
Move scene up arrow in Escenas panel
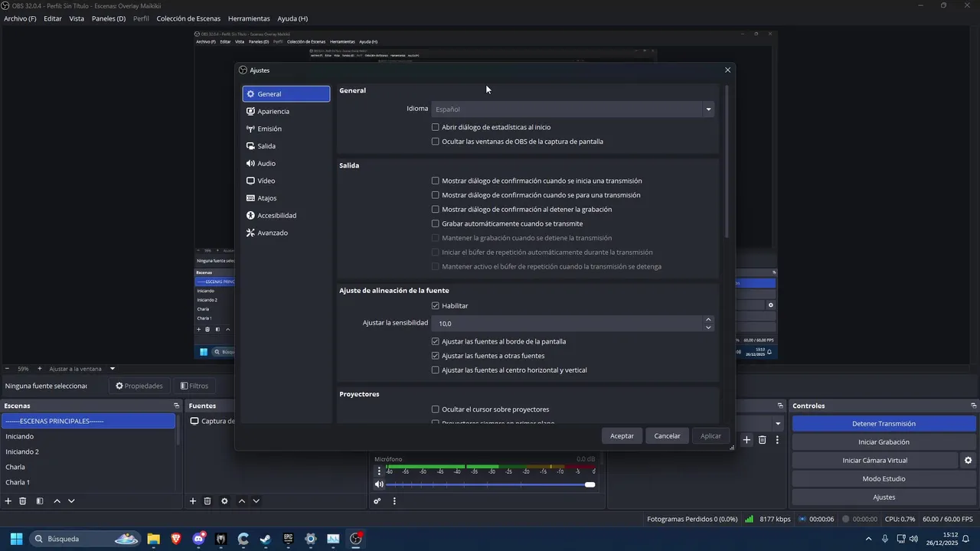pyautogui.click(x=57, y=501)
